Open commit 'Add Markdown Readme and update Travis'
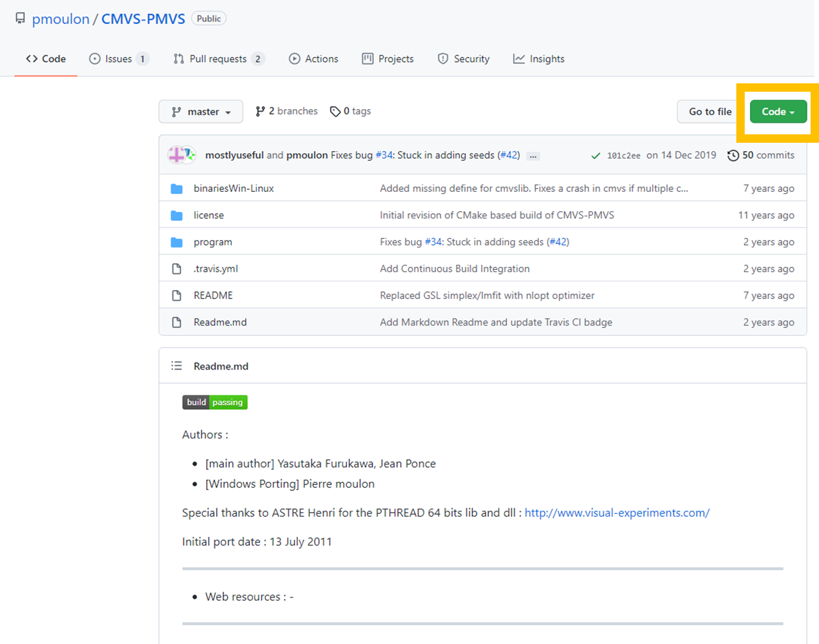 tap(496, 322)
